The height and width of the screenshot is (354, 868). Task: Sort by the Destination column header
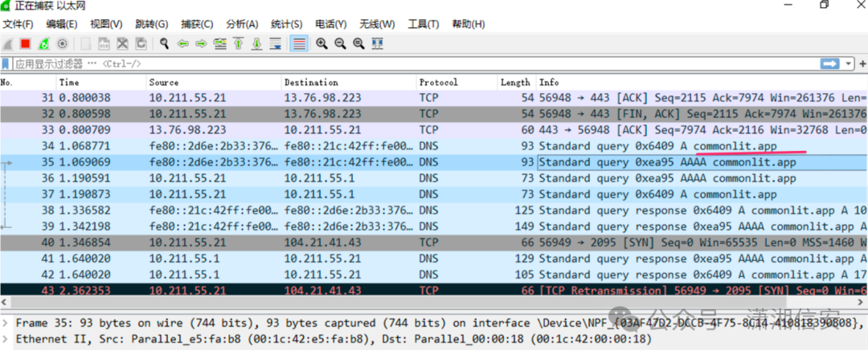[x=349, y=83]
